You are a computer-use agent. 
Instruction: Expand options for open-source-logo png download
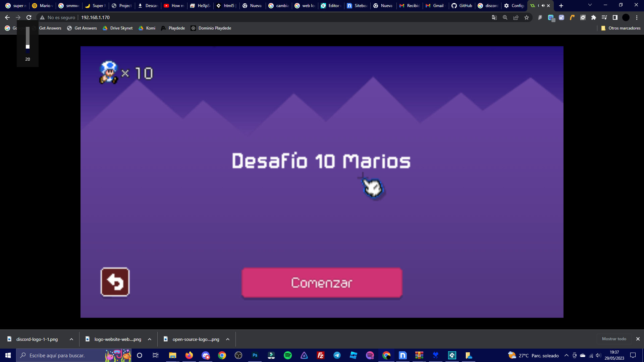coord(228,339)
